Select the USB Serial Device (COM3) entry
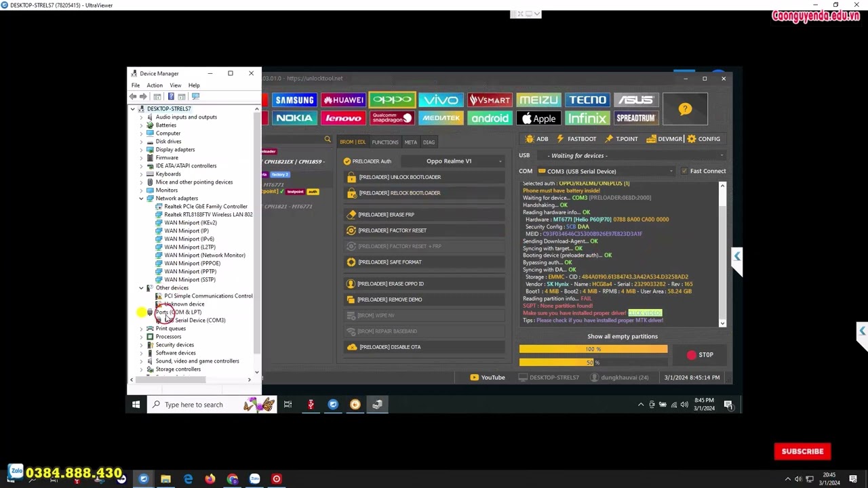This screenshot has width=868, height=488. [x=195, y=321]
